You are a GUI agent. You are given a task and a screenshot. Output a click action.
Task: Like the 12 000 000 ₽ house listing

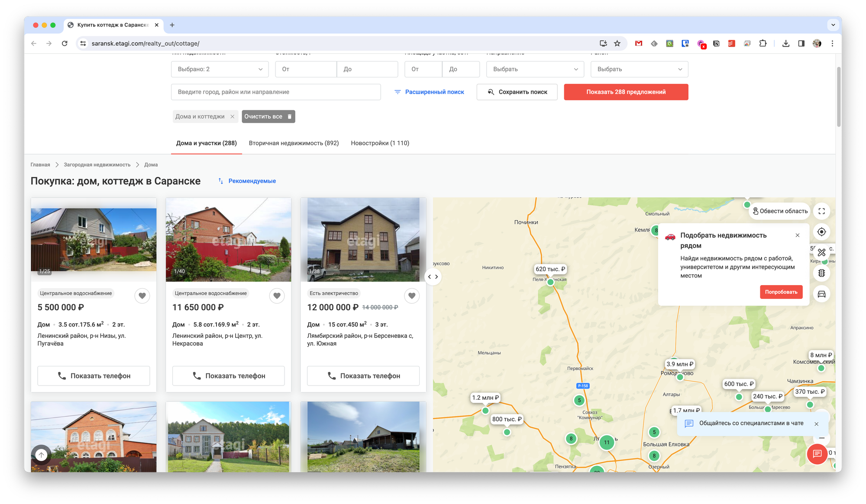[412, 295]
